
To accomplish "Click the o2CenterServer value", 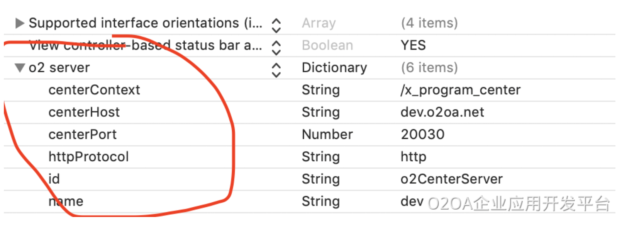I will coord(452,179).
